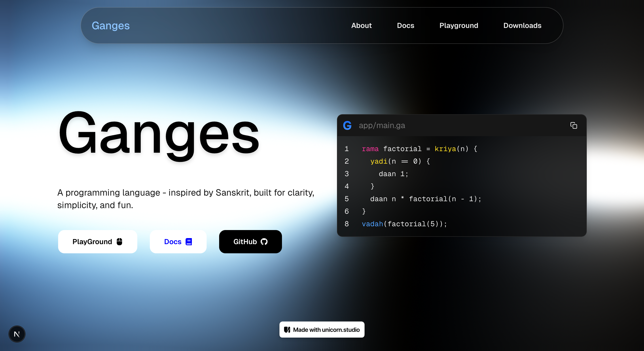Screen dimensions: 644x351
Task: Click the mouse icon beside PlayGround
Action: click(119, 242)
